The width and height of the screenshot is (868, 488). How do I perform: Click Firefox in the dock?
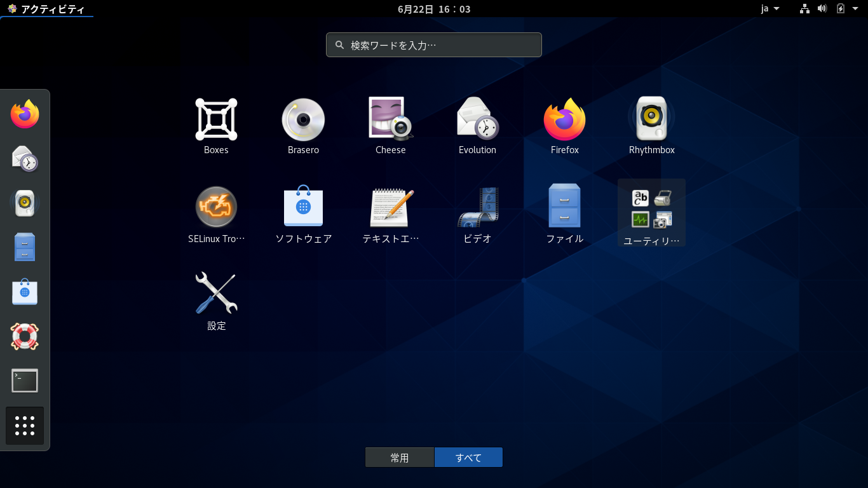[25, 114]
